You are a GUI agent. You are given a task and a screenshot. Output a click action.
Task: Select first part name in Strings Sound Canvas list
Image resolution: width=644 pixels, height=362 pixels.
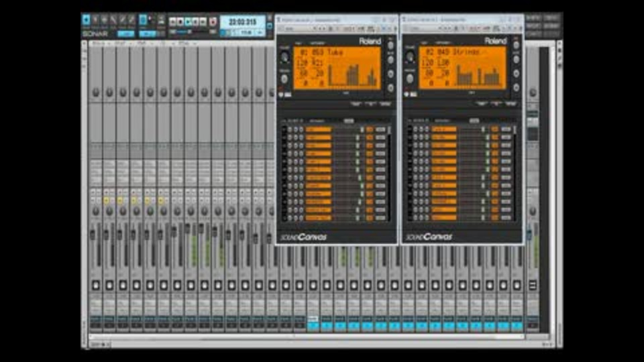point(444,129)
